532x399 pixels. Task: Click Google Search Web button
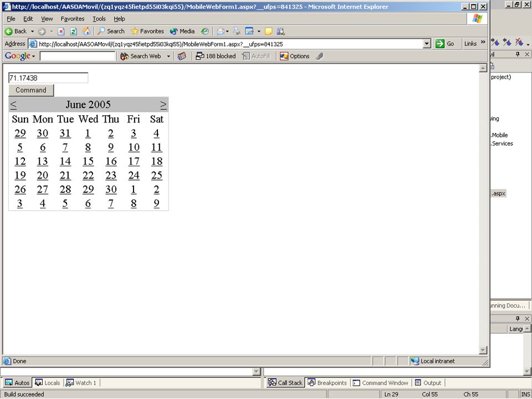point(141,57)
